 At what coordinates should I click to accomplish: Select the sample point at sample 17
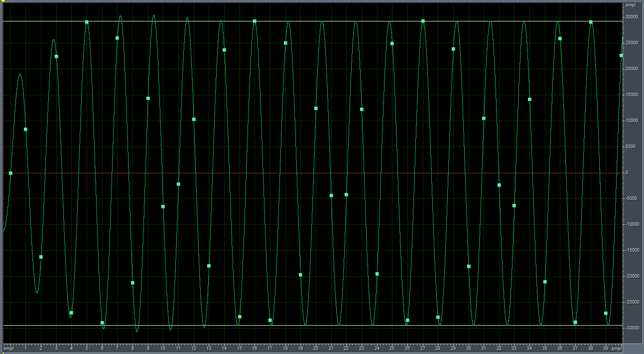point(270,320)
